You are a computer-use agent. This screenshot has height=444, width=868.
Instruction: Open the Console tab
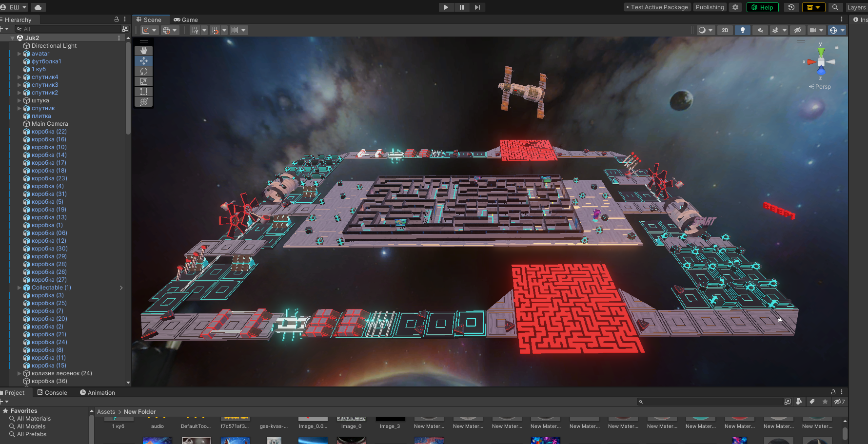[x=52, y=393]
